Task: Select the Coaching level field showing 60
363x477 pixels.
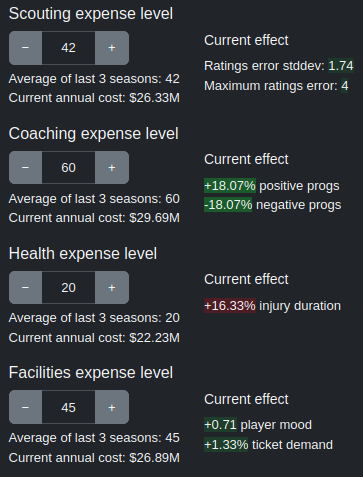Action: (x=69, y=168)
